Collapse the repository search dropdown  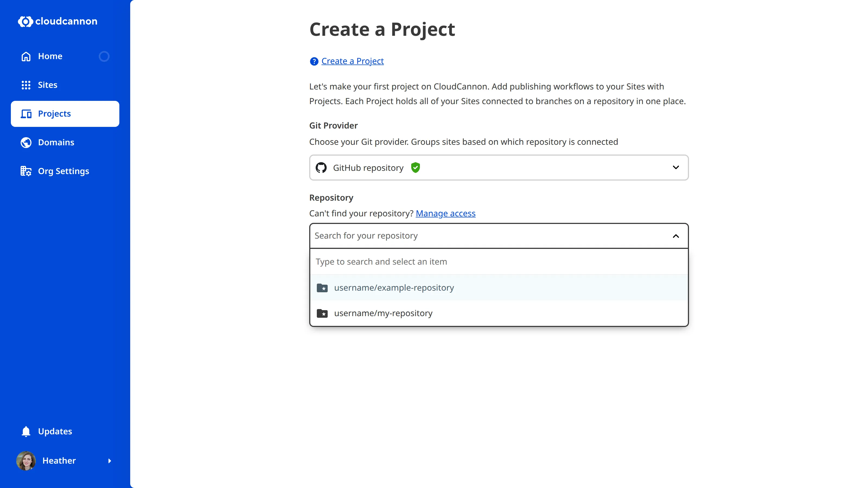point(676,236)
